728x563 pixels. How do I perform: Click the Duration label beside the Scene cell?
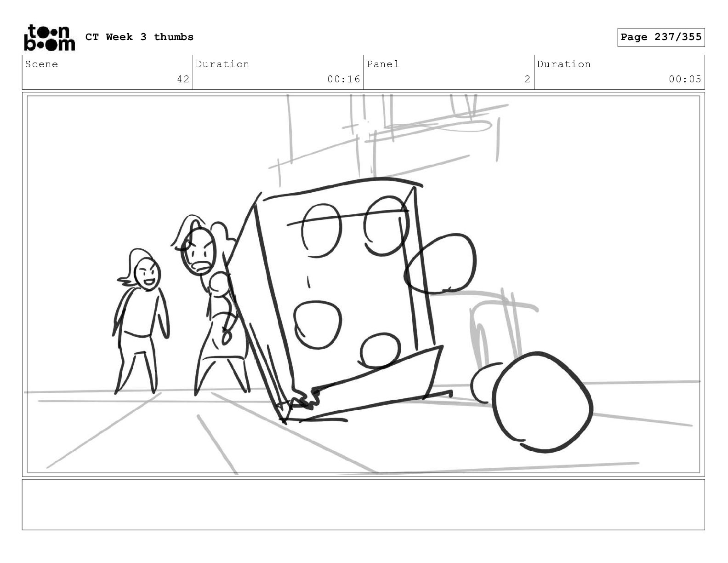click(x=222, y=64)
